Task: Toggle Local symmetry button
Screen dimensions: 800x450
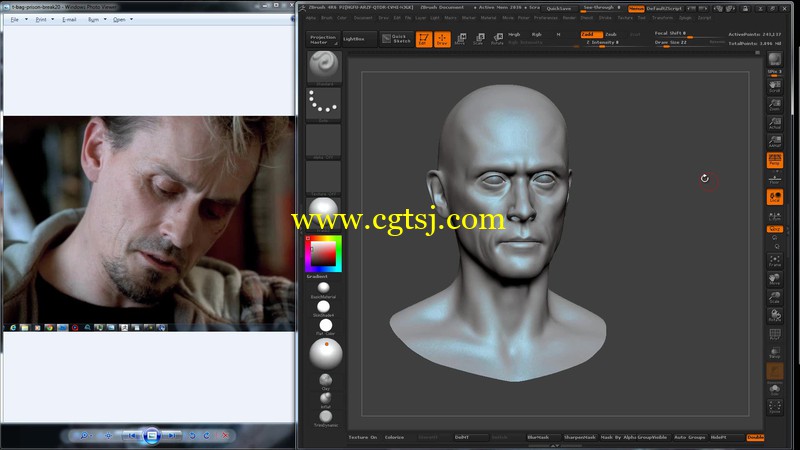Action: click(774, 197)
